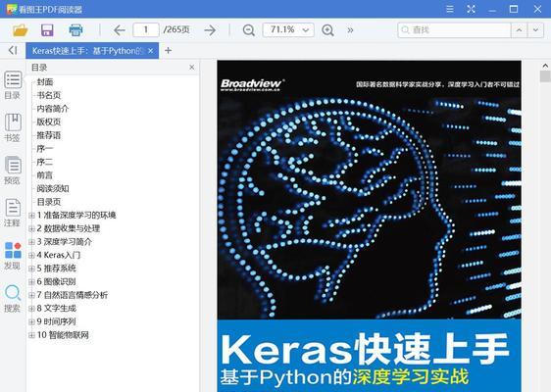
Task: Expand chapter 5 推荐系统
Action: tap(31, 269)
